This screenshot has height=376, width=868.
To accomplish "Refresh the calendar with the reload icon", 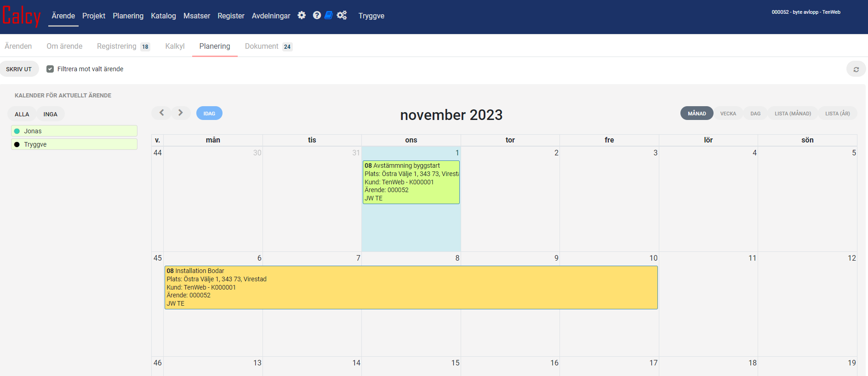I will coord(856,69).
